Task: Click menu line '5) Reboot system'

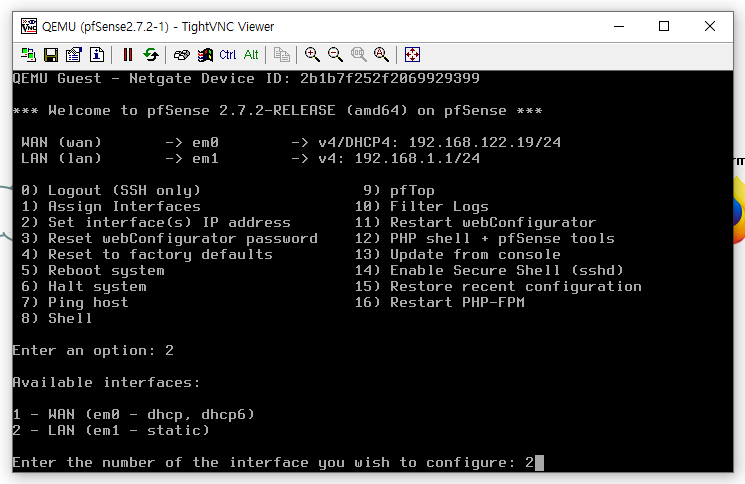Action: tap(93, 271)
